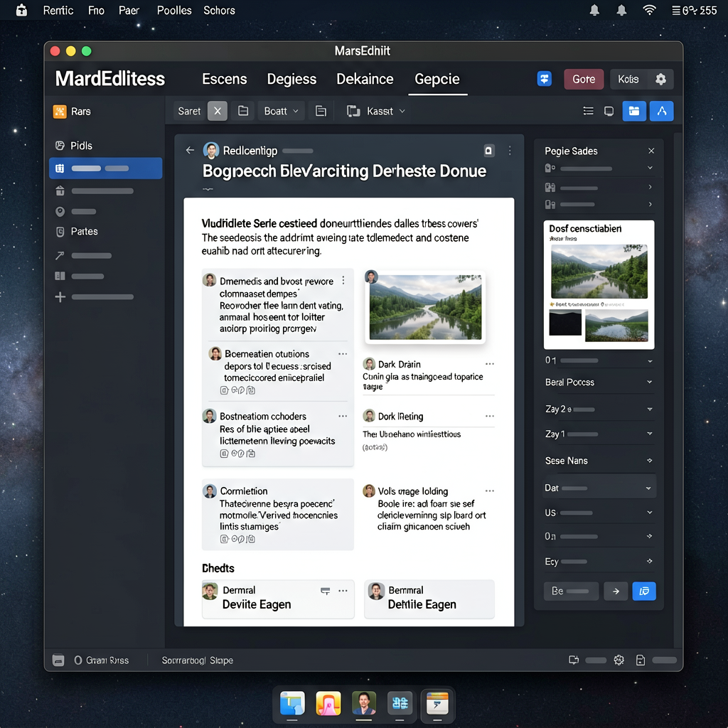Close the Pegie Sades panel

point(651,151)
